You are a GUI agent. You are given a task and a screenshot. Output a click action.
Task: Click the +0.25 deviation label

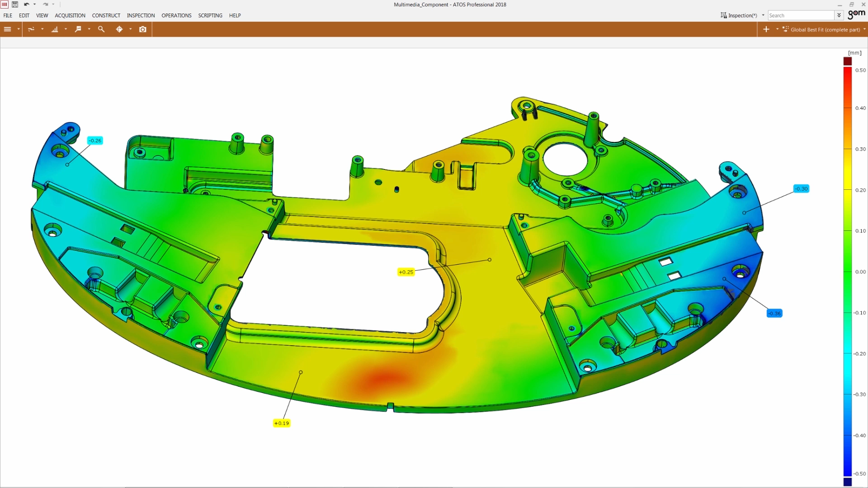point(406,272)
